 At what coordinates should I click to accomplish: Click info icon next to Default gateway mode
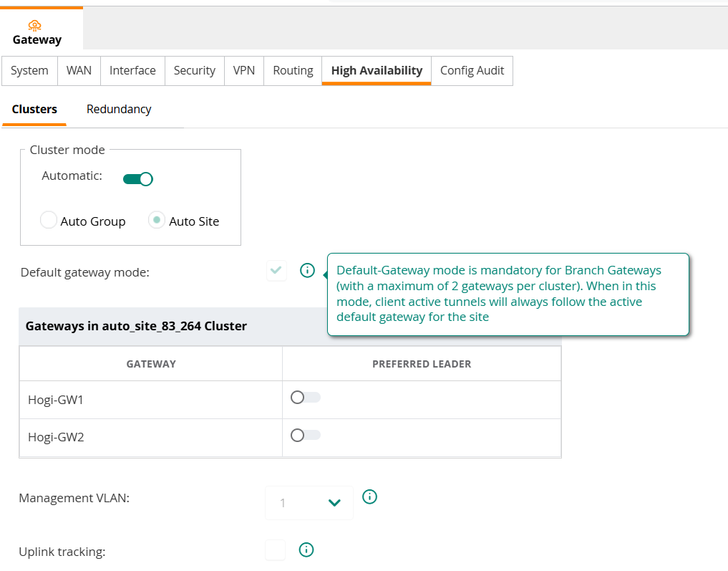pos(307,271)
